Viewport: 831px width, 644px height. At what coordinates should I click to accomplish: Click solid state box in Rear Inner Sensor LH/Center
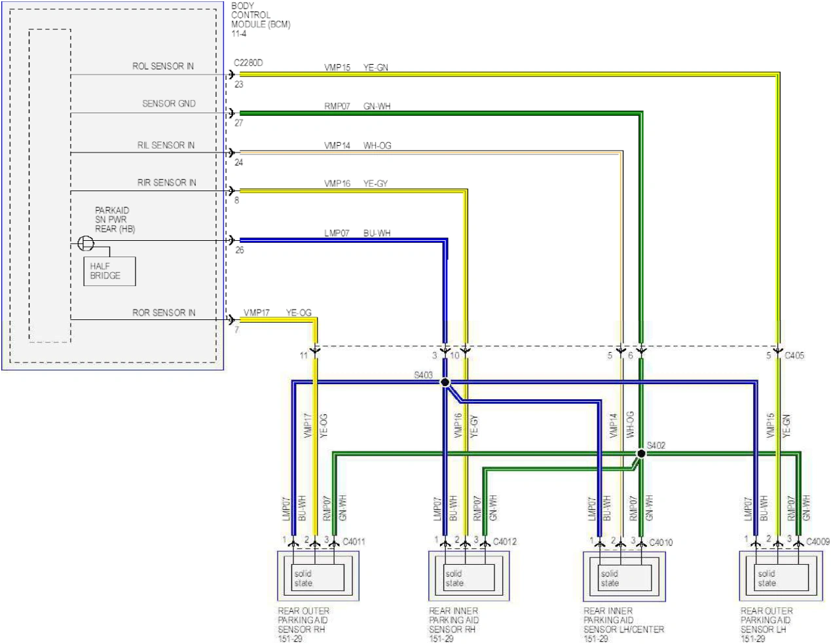[x=625, y=577]
